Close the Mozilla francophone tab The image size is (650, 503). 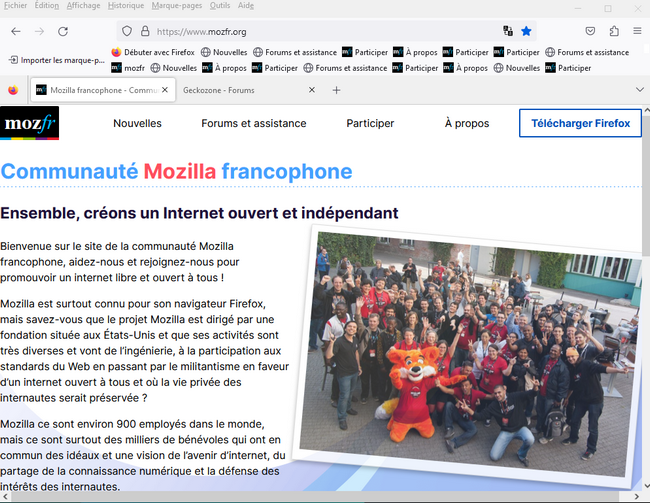(165, 90)
